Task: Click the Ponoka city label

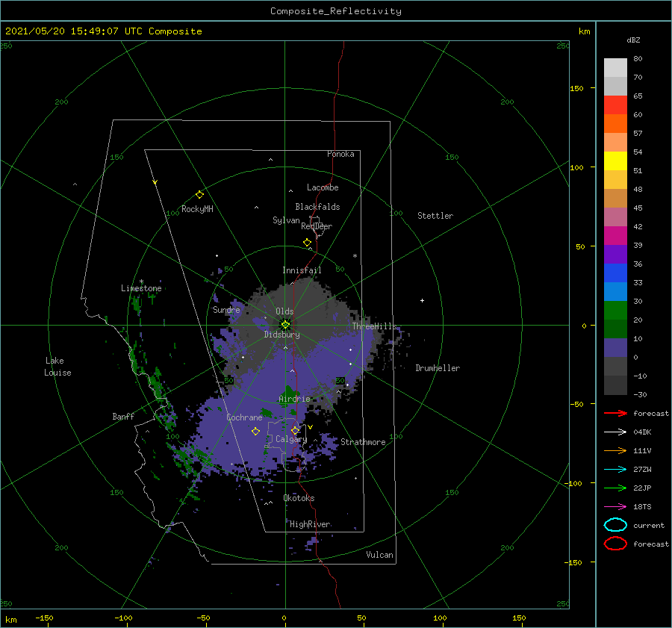Action: pos(340,154)
